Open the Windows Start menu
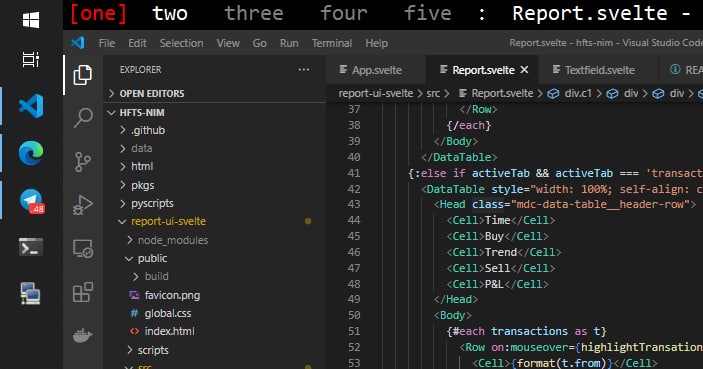The width and height of the screenshot is (703, 369). point(31,20)
